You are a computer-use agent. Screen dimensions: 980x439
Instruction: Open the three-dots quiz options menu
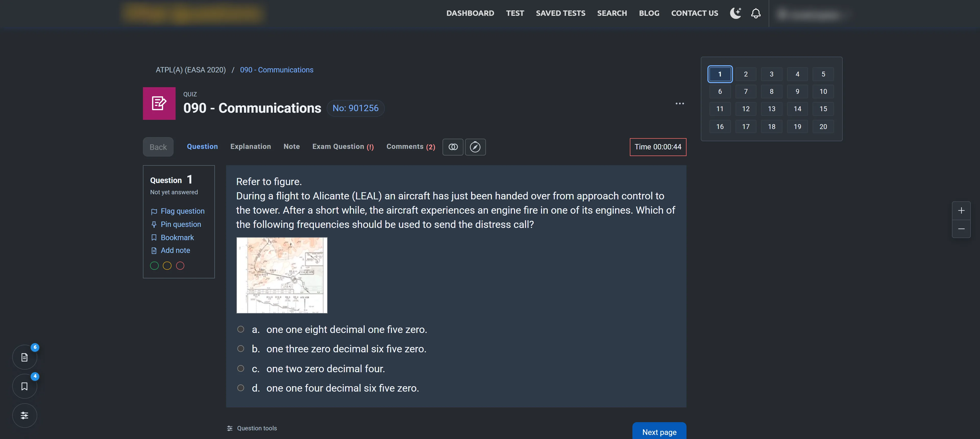tap(679, 104)
